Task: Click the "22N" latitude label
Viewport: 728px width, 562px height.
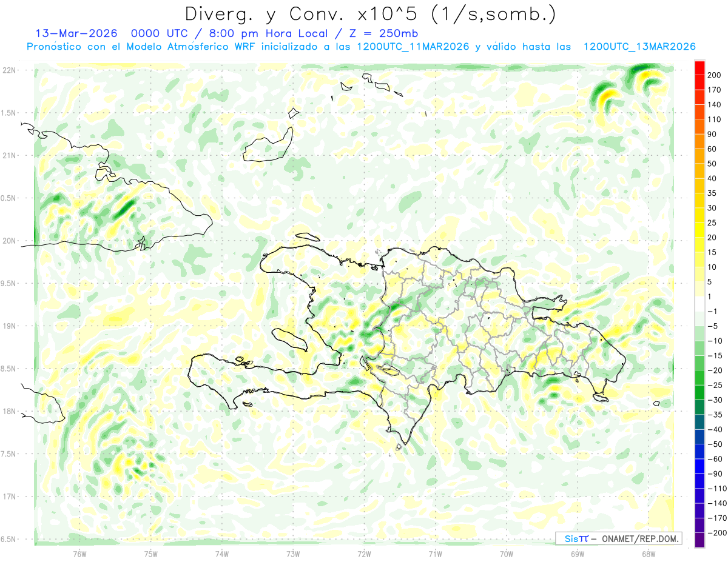Action: 10,70
